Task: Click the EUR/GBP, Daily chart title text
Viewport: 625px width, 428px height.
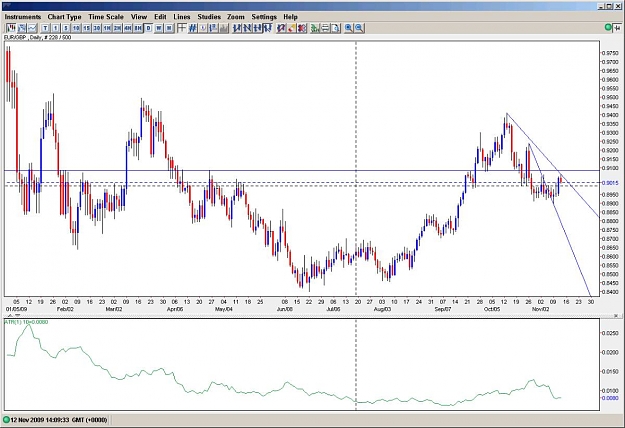Action: 37,37
